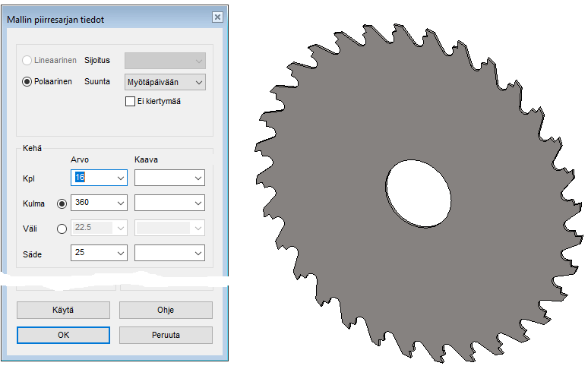588x369 pixels.
Task: Confirm the dialog with OK
Action: (x=63, y=335)
